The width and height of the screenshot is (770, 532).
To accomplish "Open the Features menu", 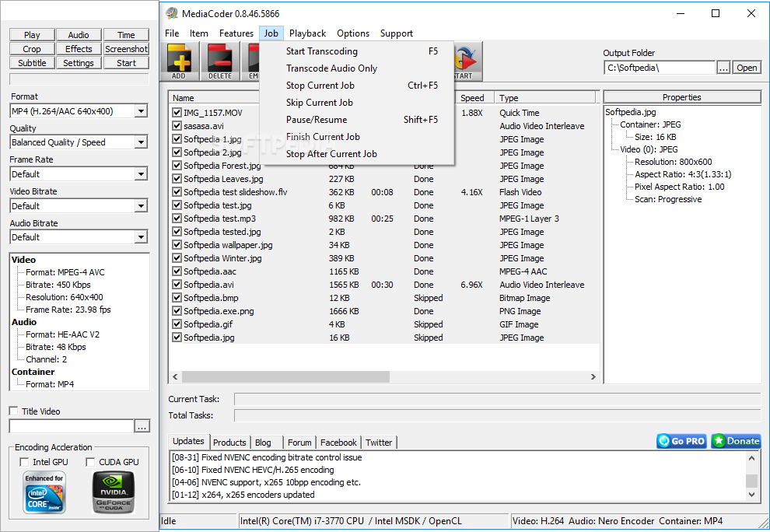I will 236,33.
